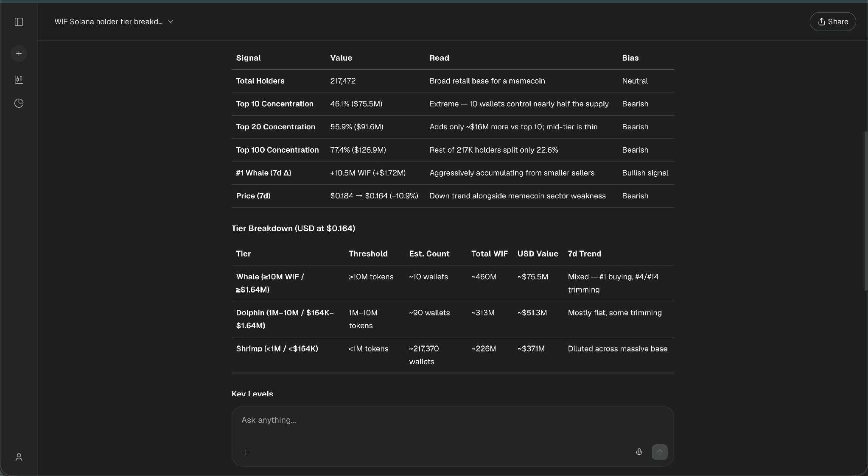The height and width of the screenshot is (476, 868).
Task: Click 'Price (7d)' row label
Action: click(x=253, y=196)
